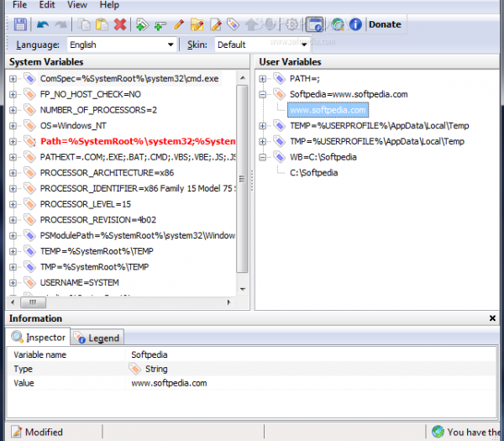Viewport: 504px width, 441px height.
Task: Open settings with the gear icon
Action: (291, 24)
